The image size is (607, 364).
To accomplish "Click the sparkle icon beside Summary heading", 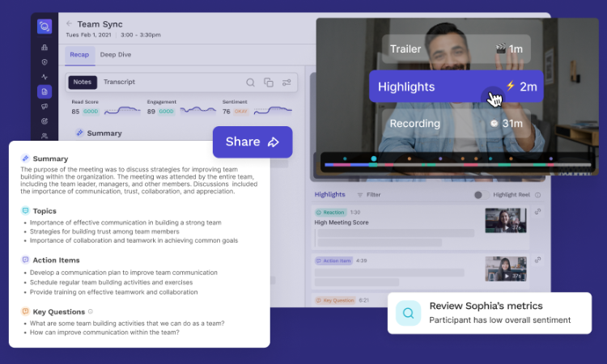I will coord(25,159).
